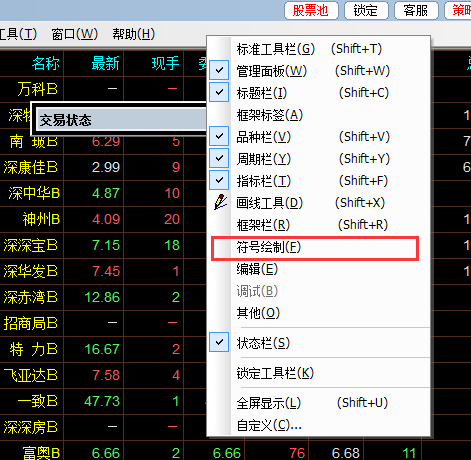Select the 神州B stock name

(41, 219)
